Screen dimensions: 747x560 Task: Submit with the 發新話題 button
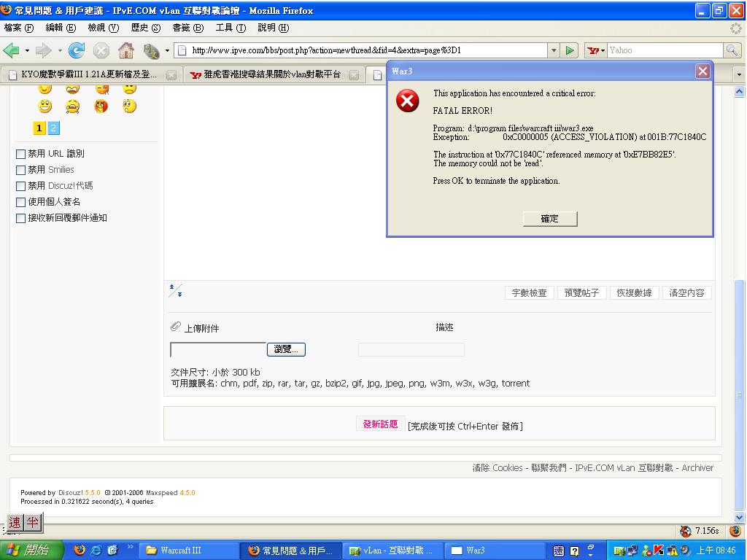pyautogui.click(x=380, y=424)
